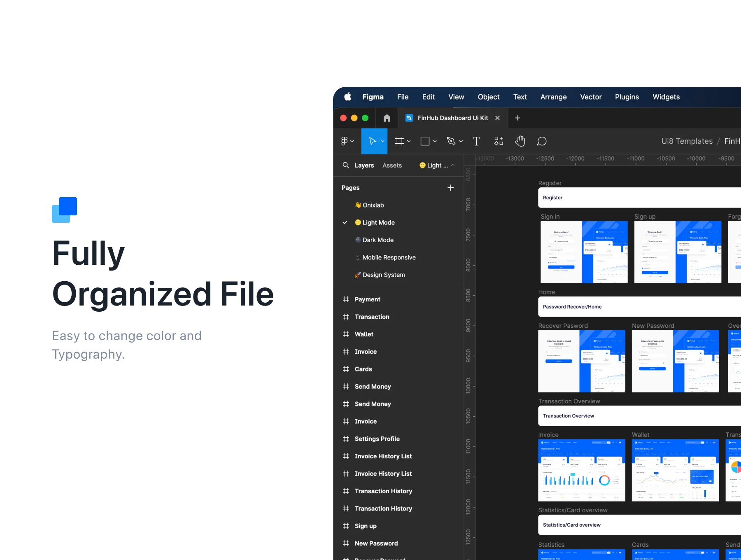Image resolution: width=741 pixels, height=560 pixels.
Task: Close the FinHub Dashboard Ui Kit tab
Action: [497, 118]
